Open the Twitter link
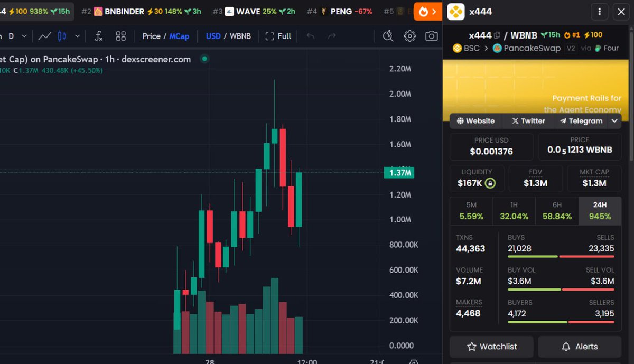This screenshot has width=634, height=364. tap(528, 121)
